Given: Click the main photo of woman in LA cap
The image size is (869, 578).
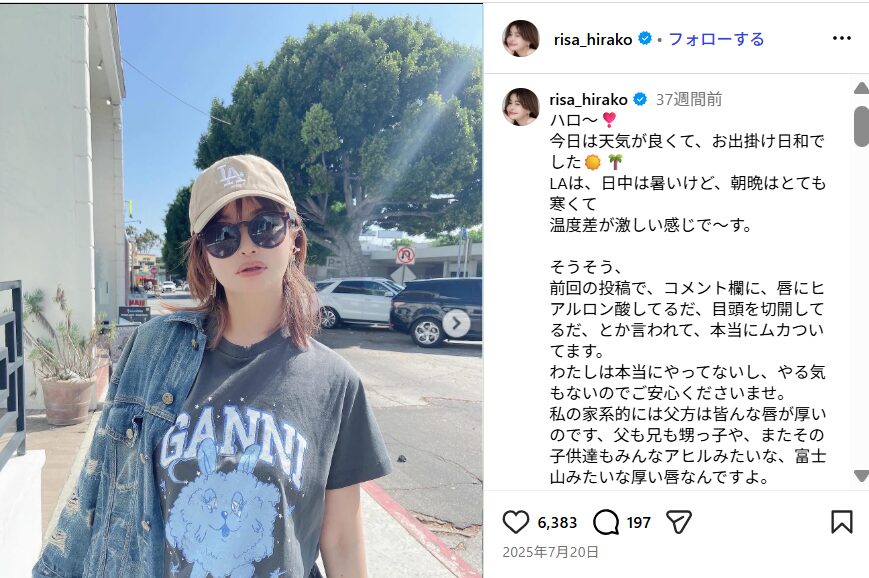Looking at the screenshot, I should pos(241,290).
